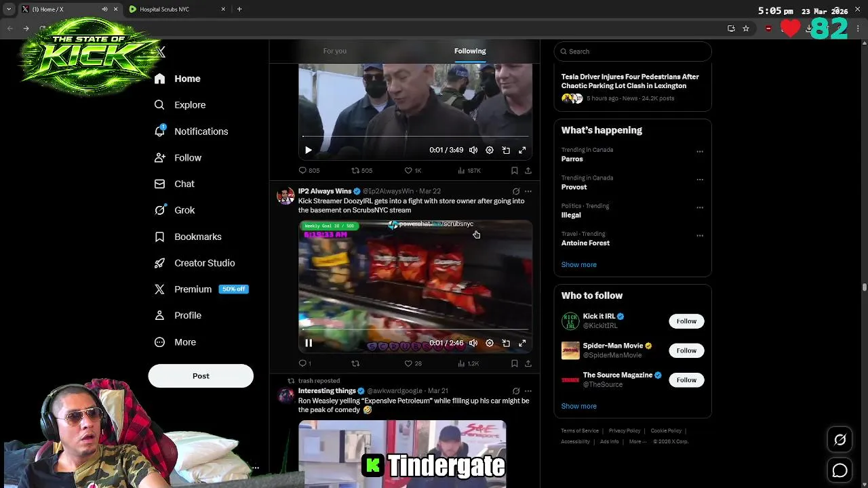Switch to Hospital Scrubs NYC browser tab

click(x=178, y=9)
